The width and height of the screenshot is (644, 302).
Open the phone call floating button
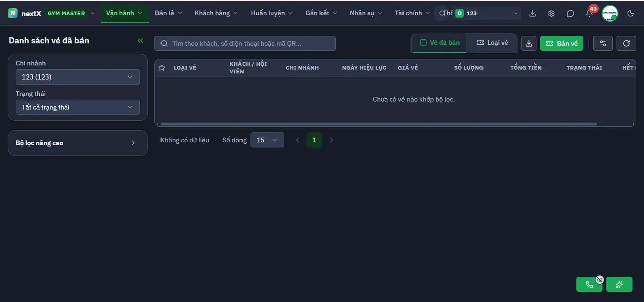(589, 284)
